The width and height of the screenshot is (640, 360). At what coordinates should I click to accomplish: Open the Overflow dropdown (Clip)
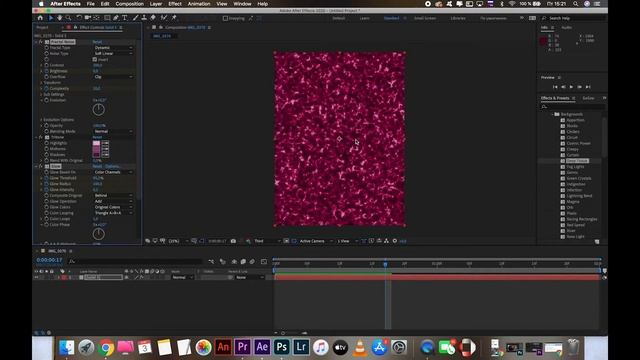(x=113, y=77)
